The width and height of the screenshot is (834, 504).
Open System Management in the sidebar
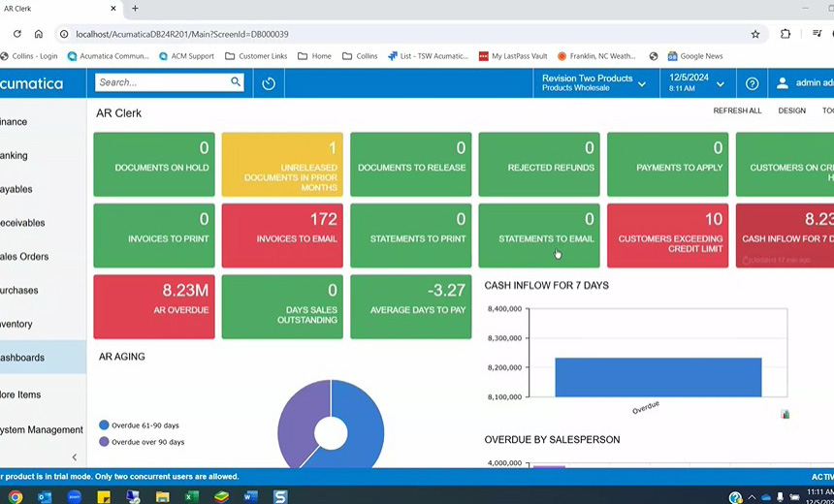click(x=43, y=429)
